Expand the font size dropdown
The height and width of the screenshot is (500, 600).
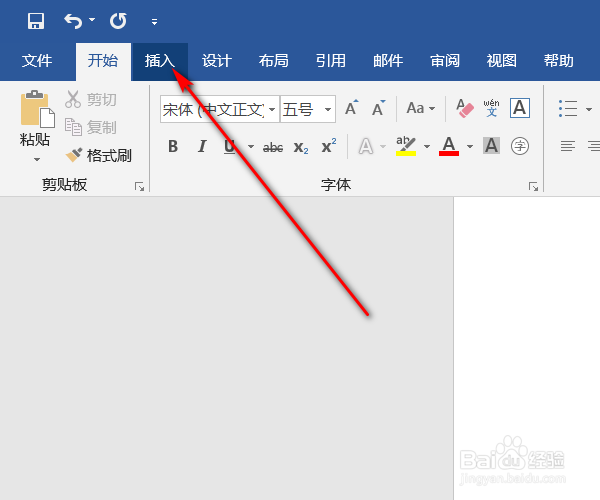[328, 109]
